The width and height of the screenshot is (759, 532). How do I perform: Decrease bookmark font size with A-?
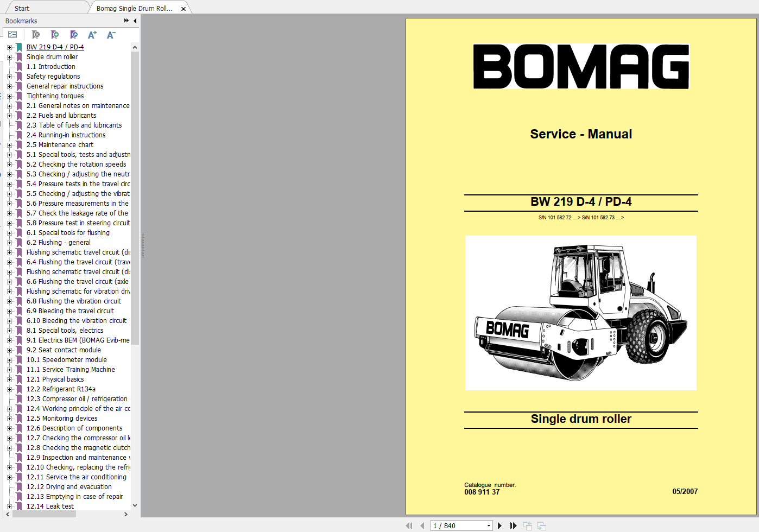click(111, 35)
